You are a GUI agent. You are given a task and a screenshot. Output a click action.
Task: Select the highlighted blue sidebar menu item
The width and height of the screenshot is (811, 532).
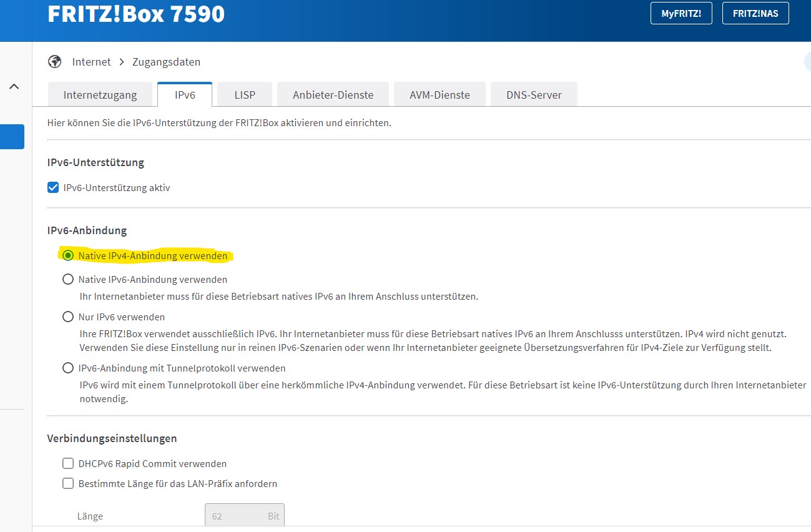[12, 137]
